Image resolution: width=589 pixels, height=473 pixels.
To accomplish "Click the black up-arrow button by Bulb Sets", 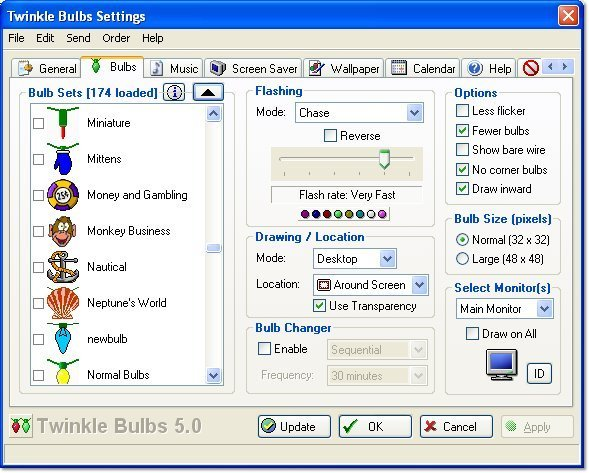I will pos(208,92).
